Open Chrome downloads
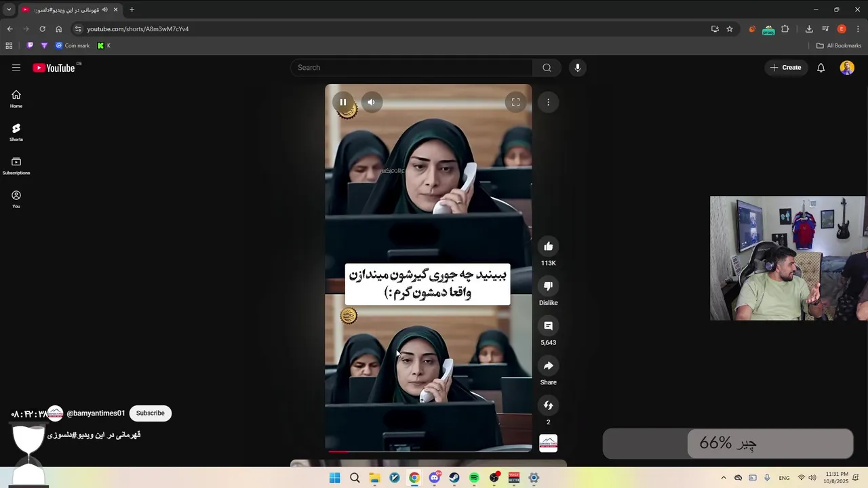The width and height of the screenshot is (868, 488). (x=809, y=29)
